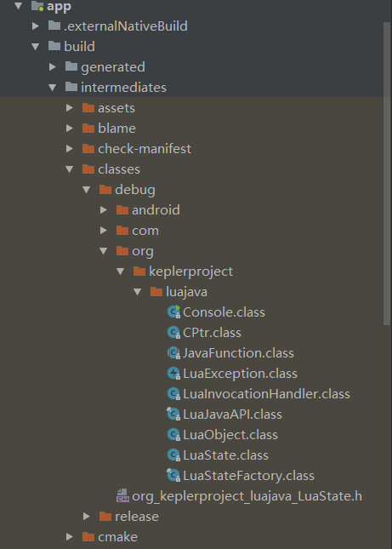Click the cmake folder icon
The height and width of the screenshot is (549, 392).
coord(88,536)
